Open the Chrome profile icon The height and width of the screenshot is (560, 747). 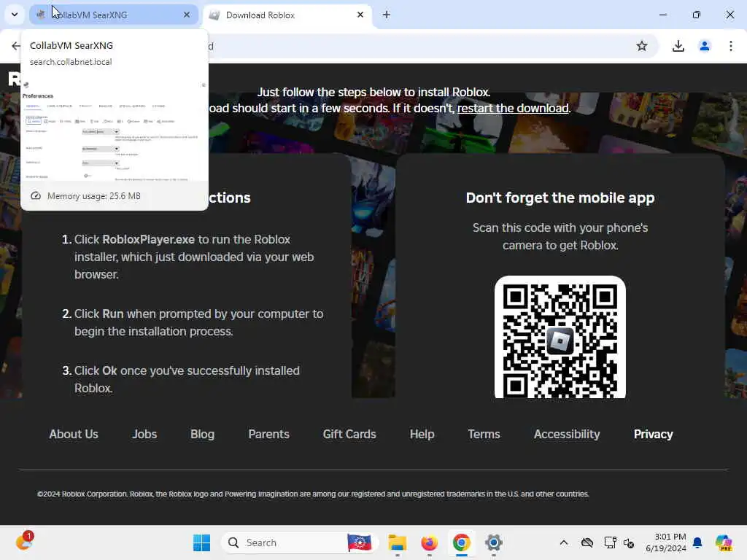(705, 46)
